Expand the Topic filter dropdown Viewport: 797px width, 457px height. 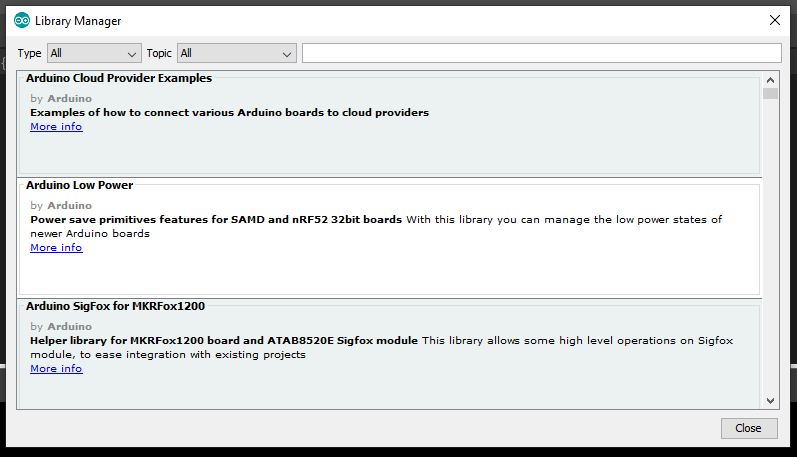pos(236,53)
